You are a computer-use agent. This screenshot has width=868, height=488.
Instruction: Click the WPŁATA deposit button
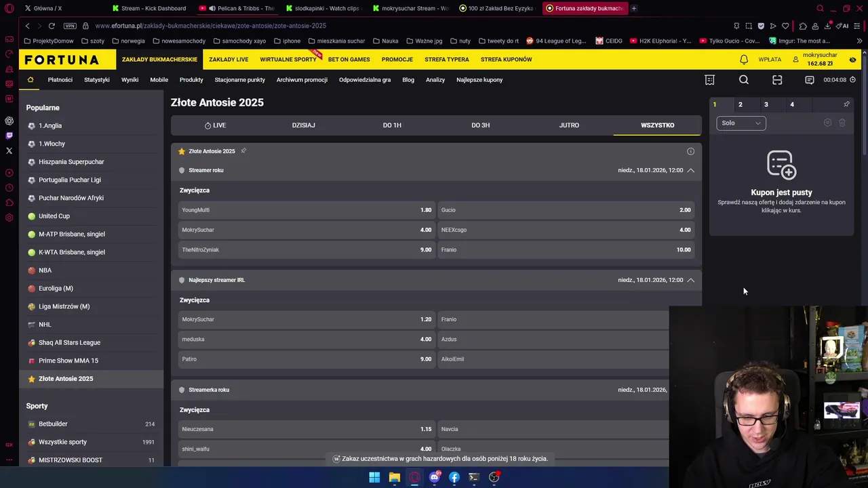pyautogui.click(x=770, y=60)
